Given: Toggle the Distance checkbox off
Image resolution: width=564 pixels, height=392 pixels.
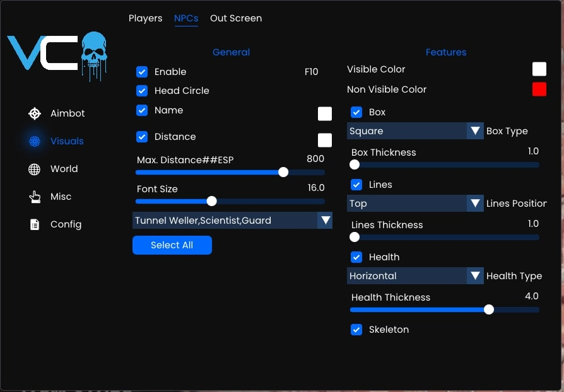Looking at the screenshot, I should 142,137.
